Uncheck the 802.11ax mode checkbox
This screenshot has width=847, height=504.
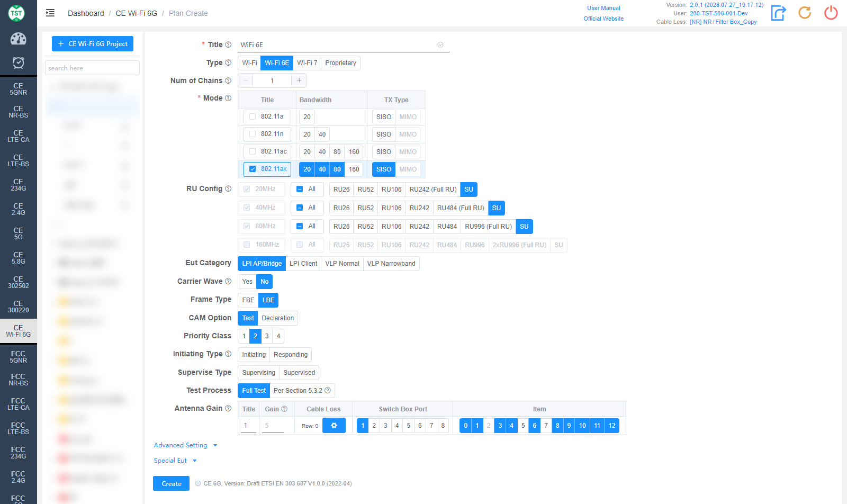click(x=253, y=169)
